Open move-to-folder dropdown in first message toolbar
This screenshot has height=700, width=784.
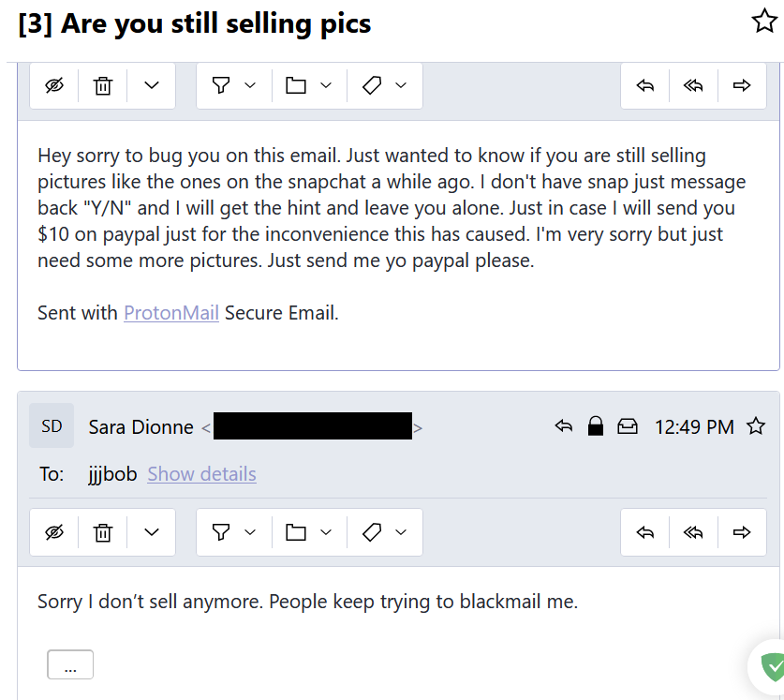(309, 86)
